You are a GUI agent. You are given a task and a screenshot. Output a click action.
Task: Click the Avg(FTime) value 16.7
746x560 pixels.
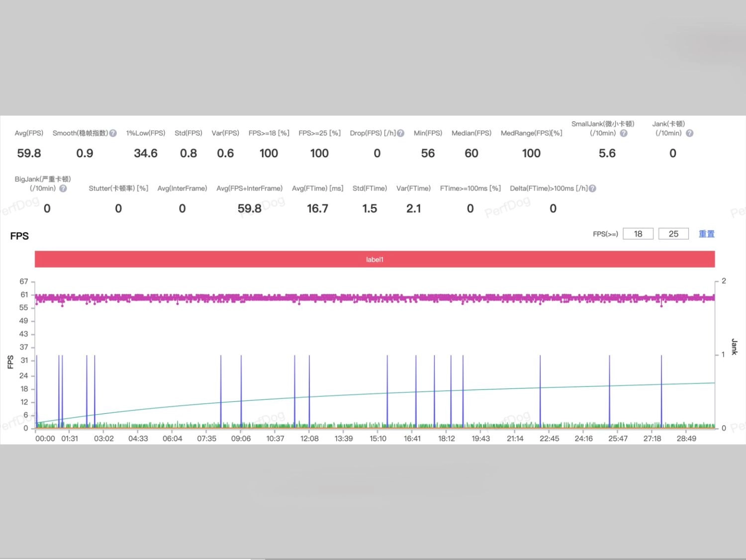coord(317,208)
